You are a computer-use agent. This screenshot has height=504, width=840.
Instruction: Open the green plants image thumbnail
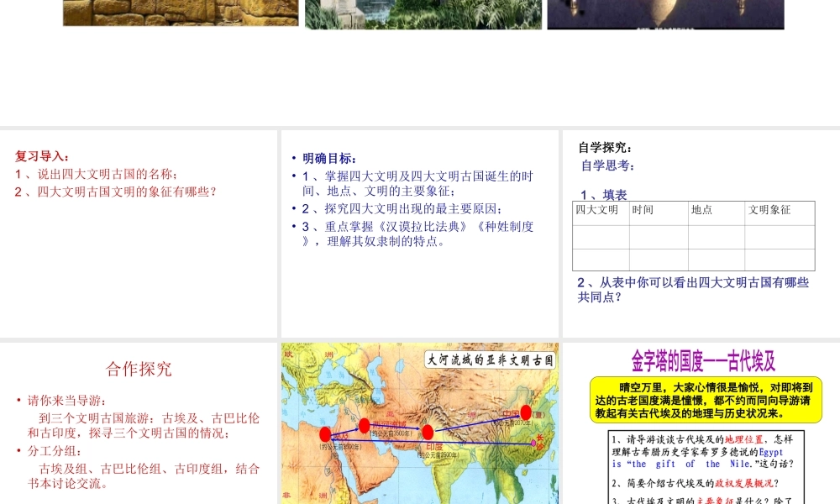423,13
